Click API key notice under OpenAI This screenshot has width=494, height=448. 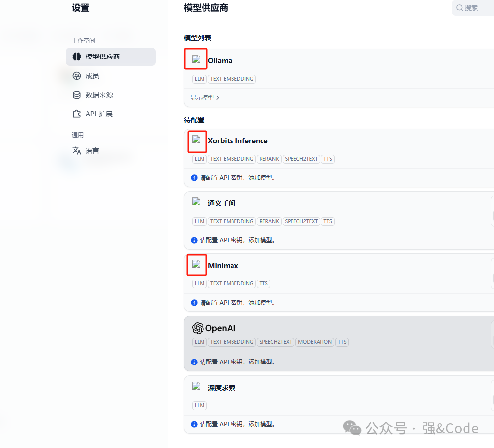pos(237,362)
